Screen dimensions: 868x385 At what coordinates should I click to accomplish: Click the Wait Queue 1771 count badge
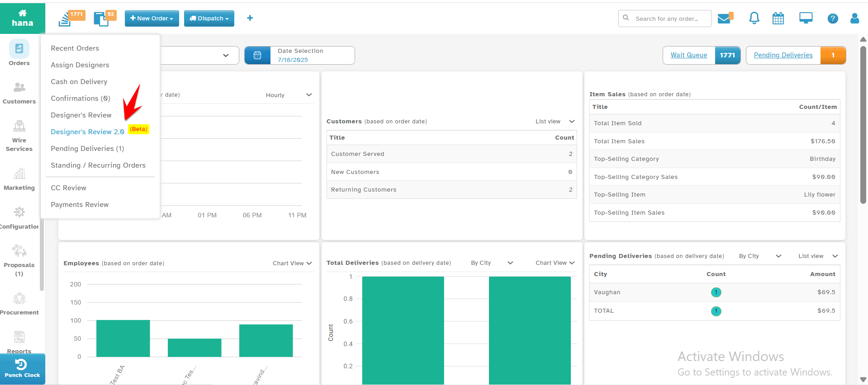click(x=727, y=55)
